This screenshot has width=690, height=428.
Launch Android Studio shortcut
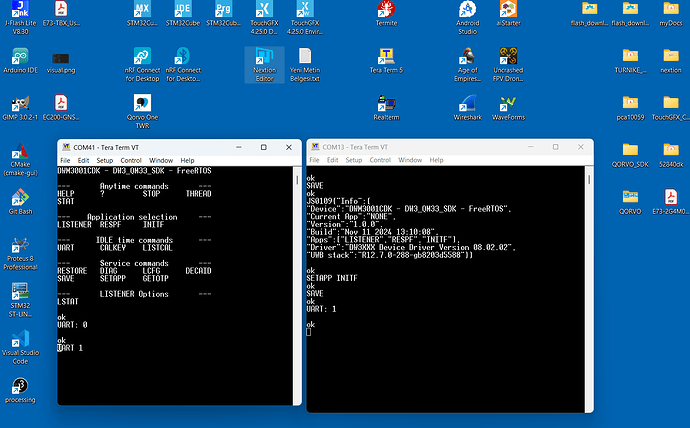[467, 18]
